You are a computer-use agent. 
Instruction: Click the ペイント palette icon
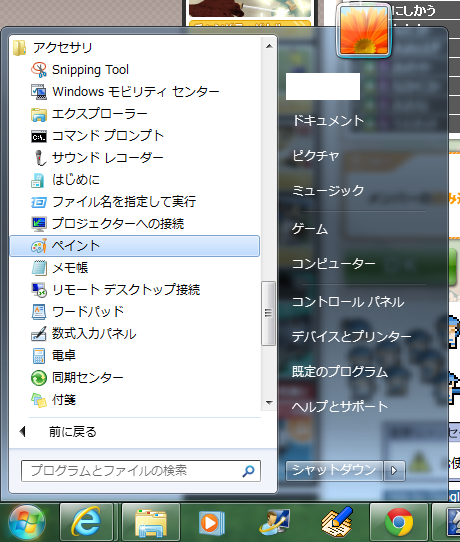[x=39, y=246]
